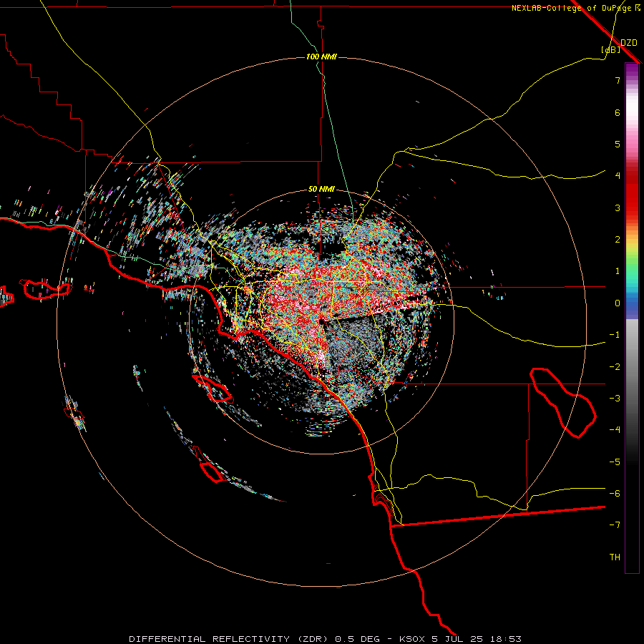
Task: Click the 1 value on color scale
Action: click(618, 270)
